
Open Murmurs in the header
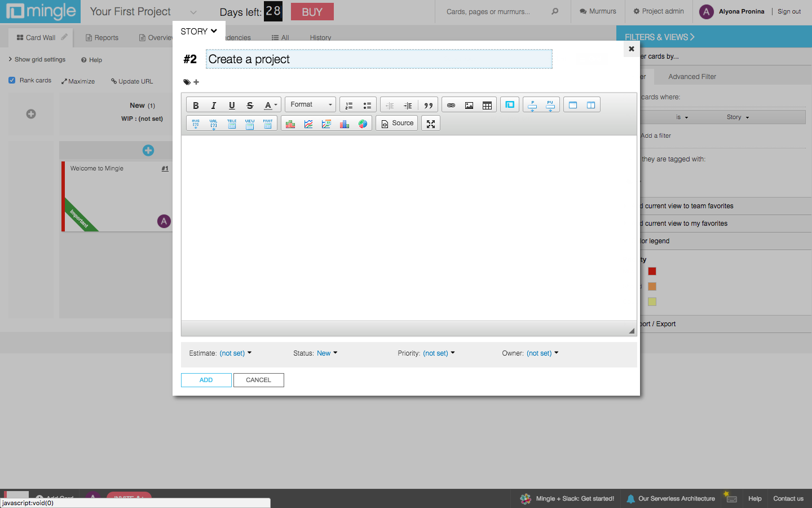(x=598, y=11)
